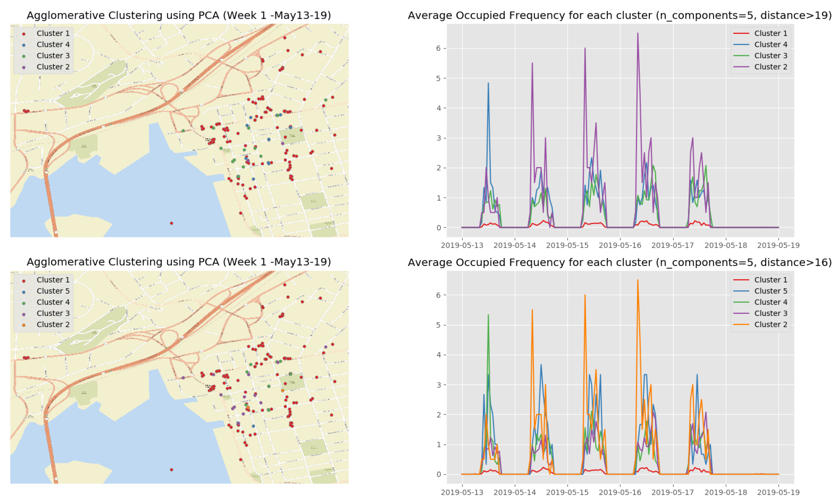Screen dimensions: 839x504
Task: Click the tall blue peak on May 13 in top chart
Action: [x=488, y=83]
